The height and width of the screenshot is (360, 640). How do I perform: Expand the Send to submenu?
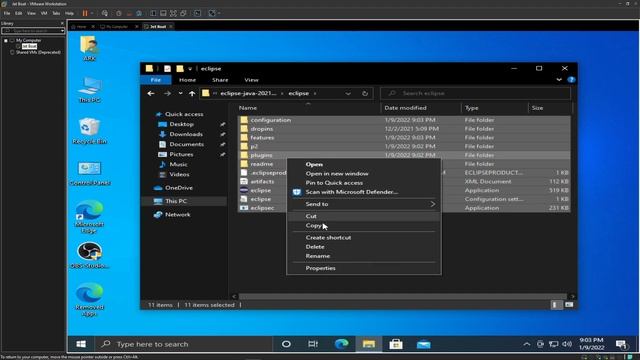[363, 204]
